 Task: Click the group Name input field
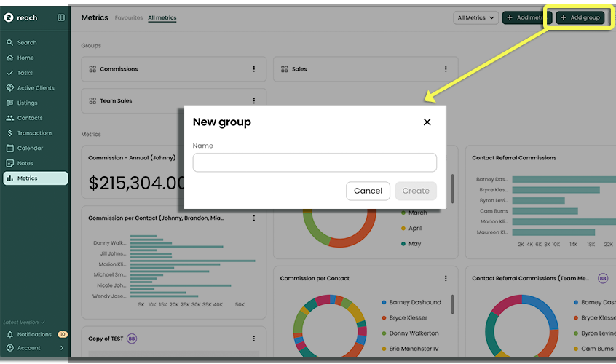pos(315,162)
